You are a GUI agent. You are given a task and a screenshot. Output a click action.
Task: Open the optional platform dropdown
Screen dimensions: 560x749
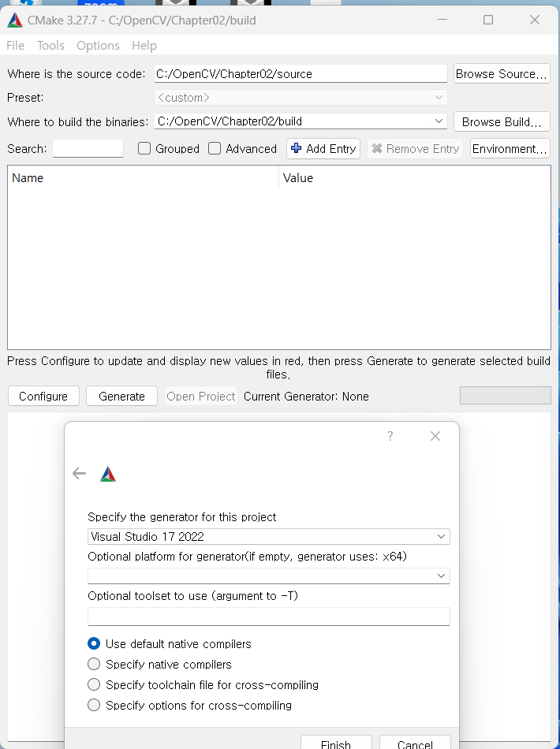(268, 576)
